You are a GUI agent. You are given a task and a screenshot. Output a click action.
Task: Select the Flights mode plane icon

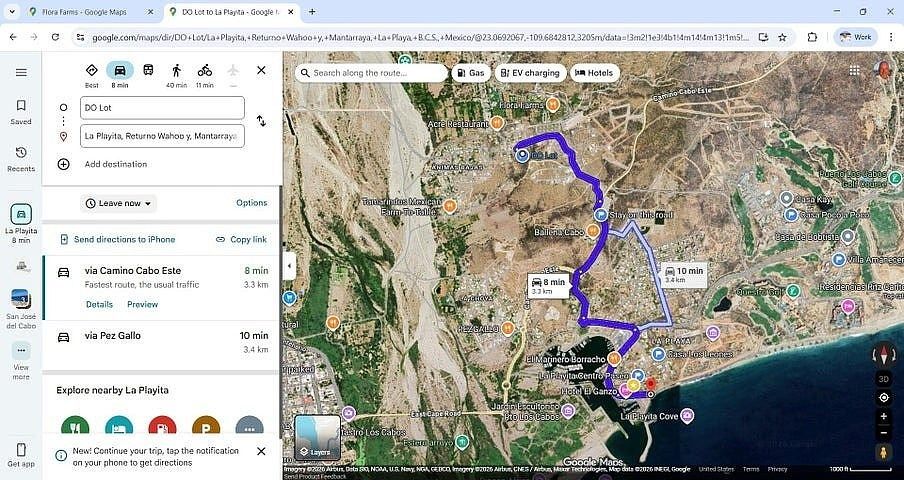point(233,70)
